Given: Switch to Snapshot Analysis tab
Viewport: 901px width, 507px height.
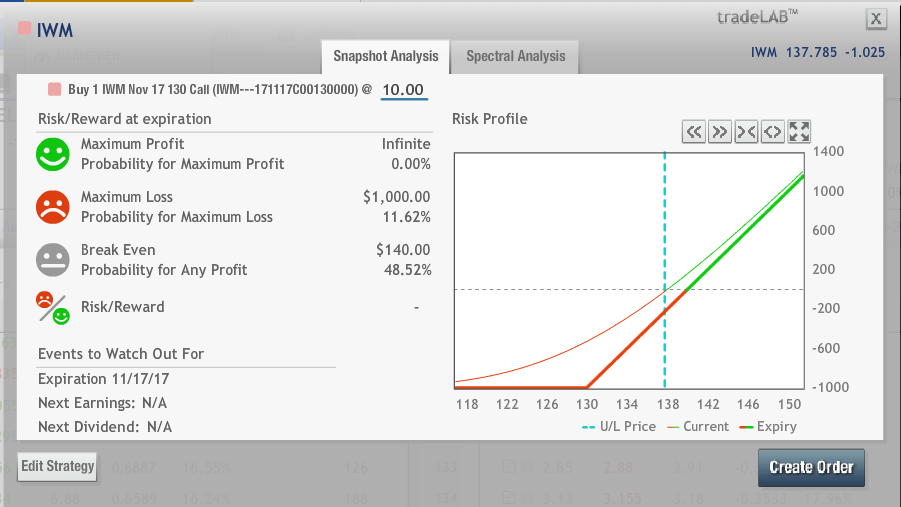Looking at the screenshot, I should [386, 56].
